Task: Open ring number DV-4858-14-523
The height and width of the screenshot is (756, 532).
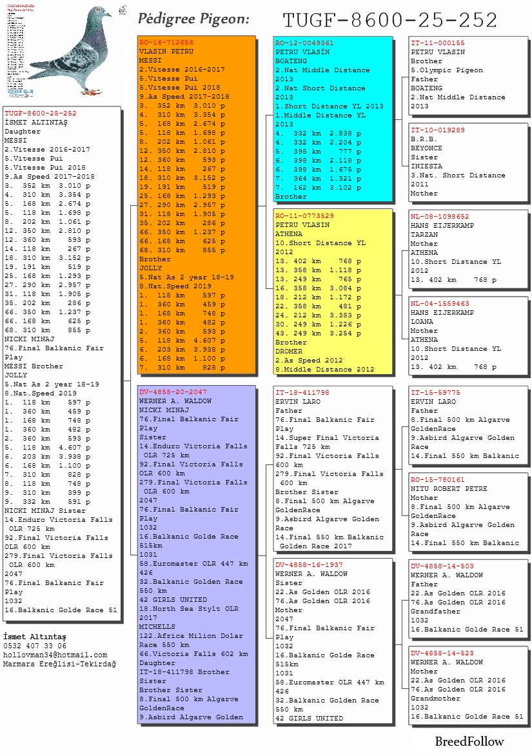Action: (x=442, y=653)
